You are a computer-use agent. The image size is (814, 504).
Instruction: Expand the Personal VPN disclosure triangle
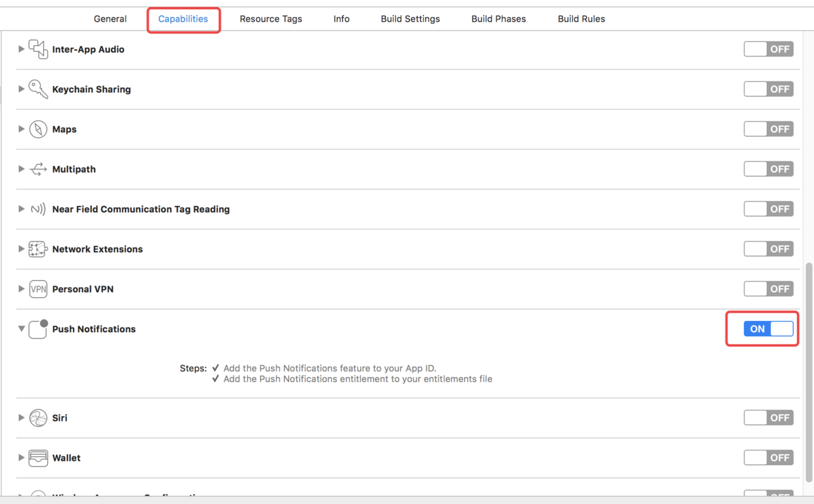pos(21,289)
